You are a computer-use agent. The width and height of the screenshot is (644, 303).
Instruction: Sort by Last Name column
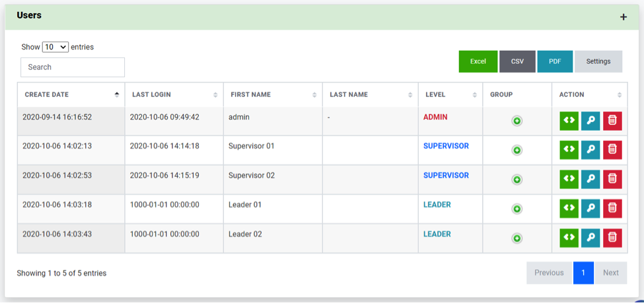(371, 94)
